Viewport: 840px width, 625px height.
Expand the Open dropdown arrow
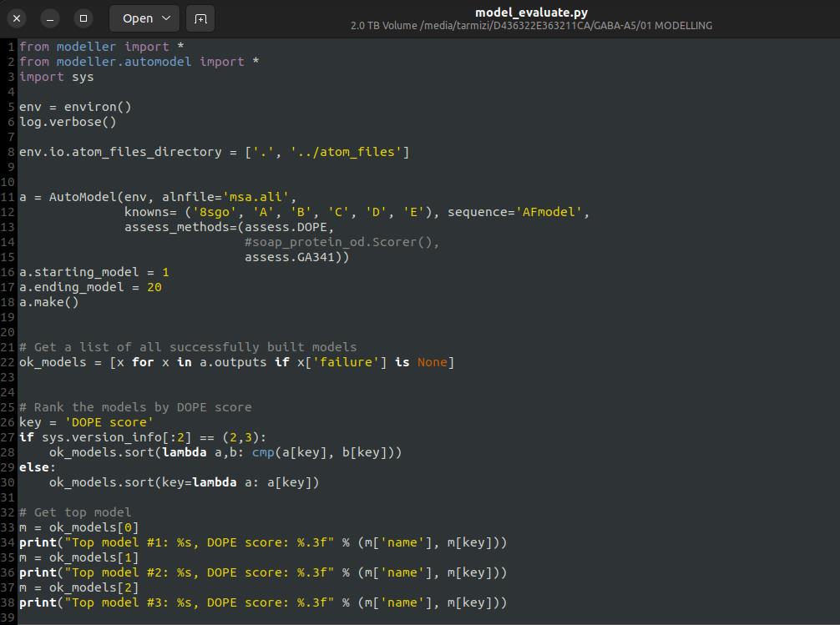point(165,18)
